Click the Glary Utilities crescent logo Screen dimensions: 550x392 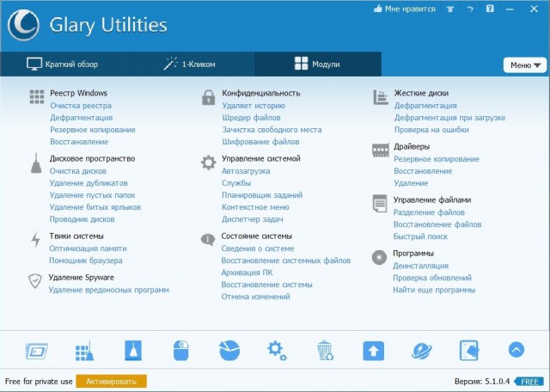point(23,25)
